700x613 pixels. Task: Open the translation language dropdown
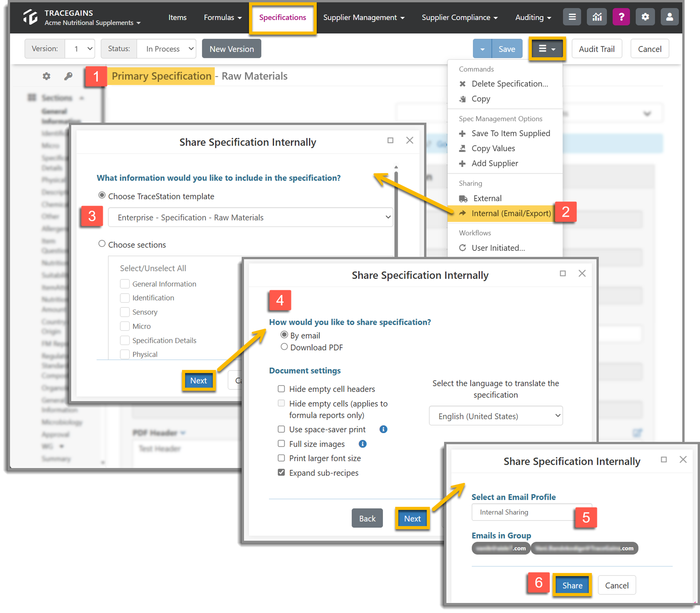(496, 416)
